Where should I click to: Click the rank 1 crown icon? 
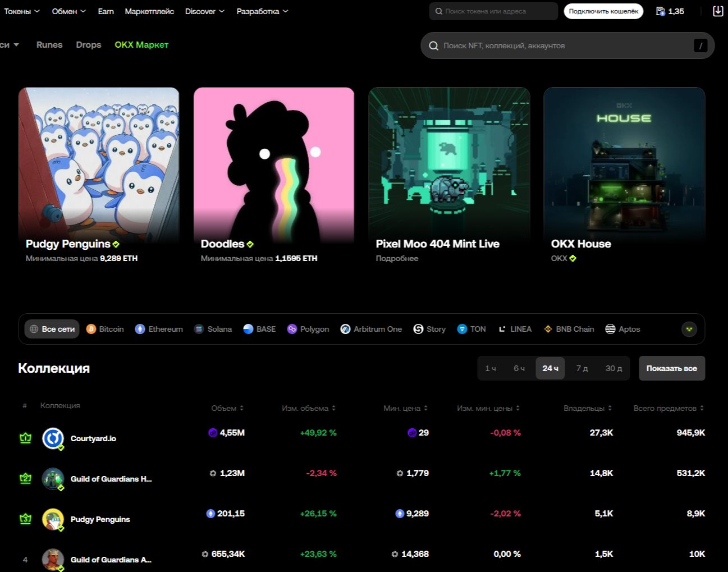[x=25, y=438]
